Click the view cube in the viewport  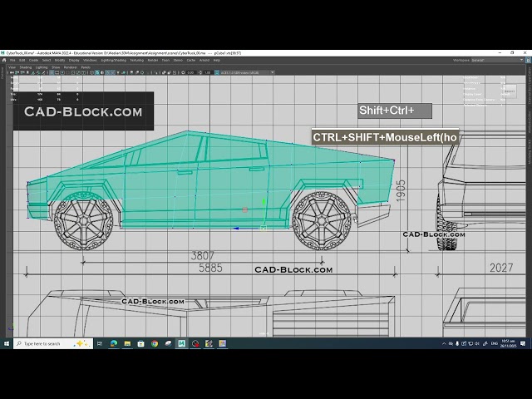click(510, 91)
